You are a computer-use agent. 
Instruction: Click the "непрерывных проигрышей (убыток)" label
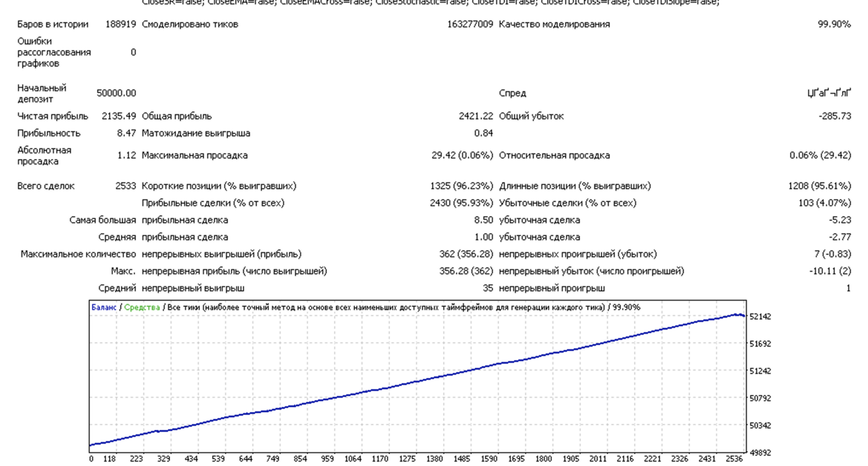(578, 254)
